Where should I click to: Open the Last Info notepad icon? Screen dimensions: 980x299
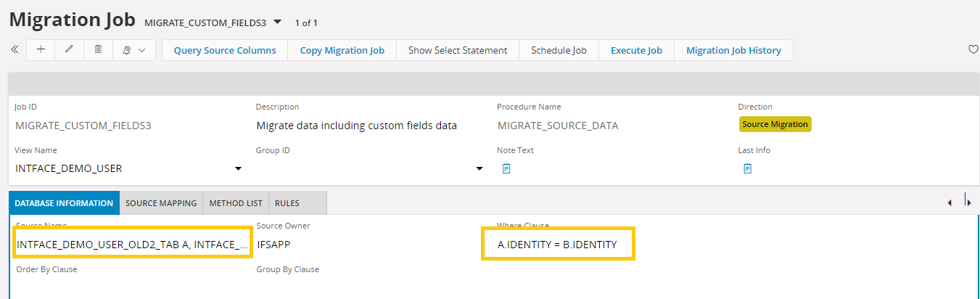[x=747, y=168]
